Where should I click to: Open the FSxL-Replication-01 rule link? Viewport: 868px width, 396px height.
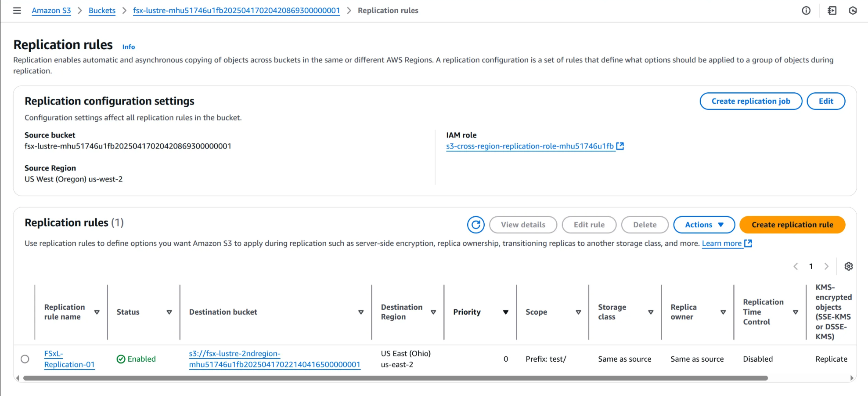click(x=69, y=359)
